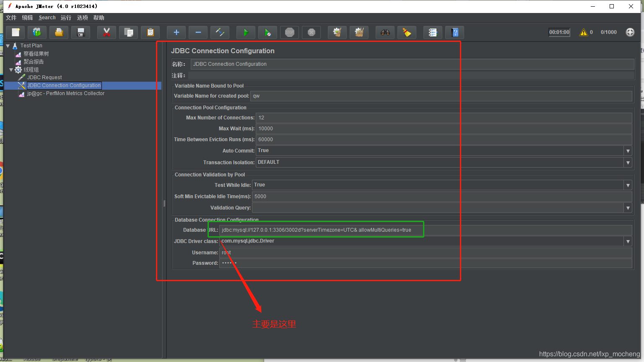Click the Shutdown test icon
This screenshot has width=644, height=362.
pos(312,32)
